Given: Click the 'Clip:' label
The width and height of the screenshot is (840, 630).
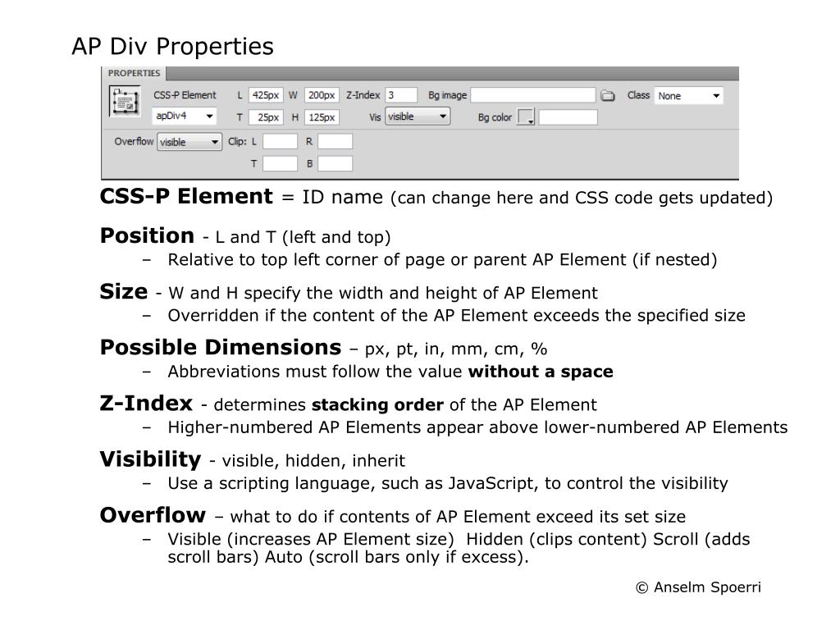Looking at the screenshot, I should (237, 141).
